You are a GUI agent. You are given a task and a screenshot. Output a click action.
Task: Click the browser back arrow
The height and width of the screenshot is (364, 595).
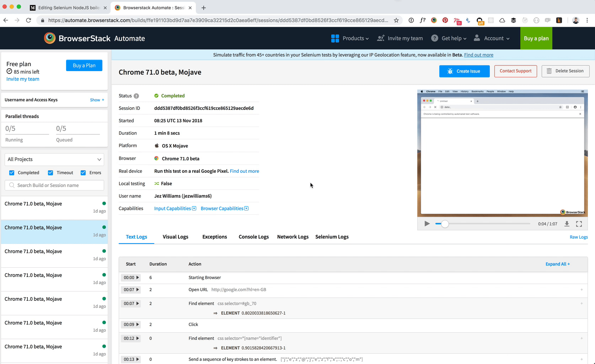point(6,20)
